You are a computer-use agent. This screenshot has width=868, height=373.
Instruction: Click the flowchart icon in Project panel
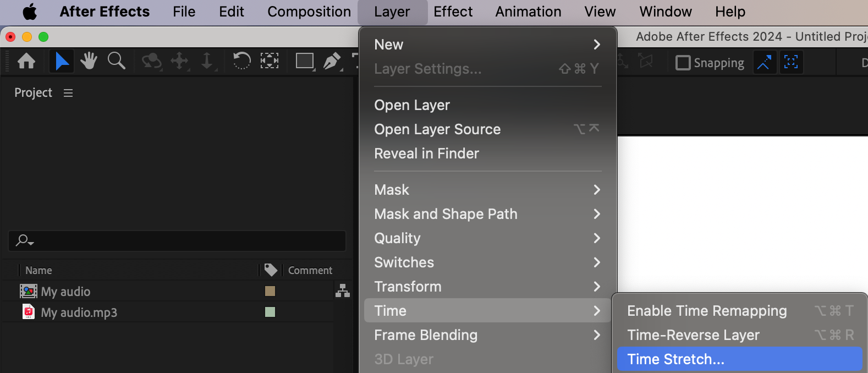click(343, 290)
